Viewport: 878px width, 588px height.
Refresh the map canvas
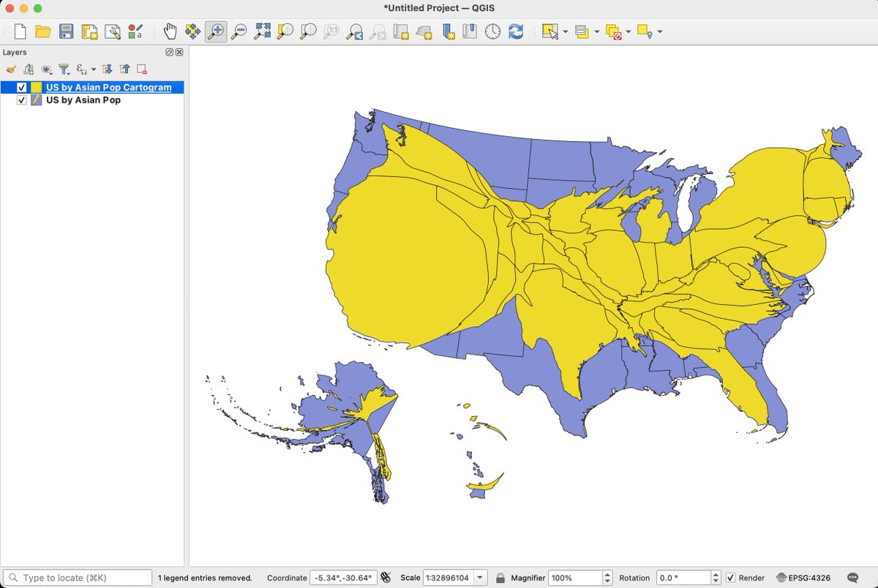[514, 31]
